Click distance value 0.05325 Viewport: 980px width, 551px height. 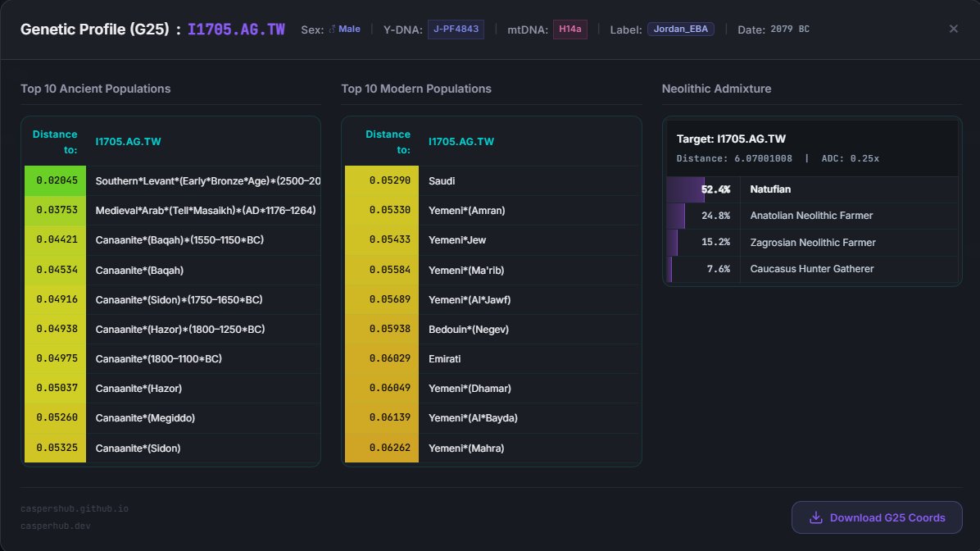[57, 448]
